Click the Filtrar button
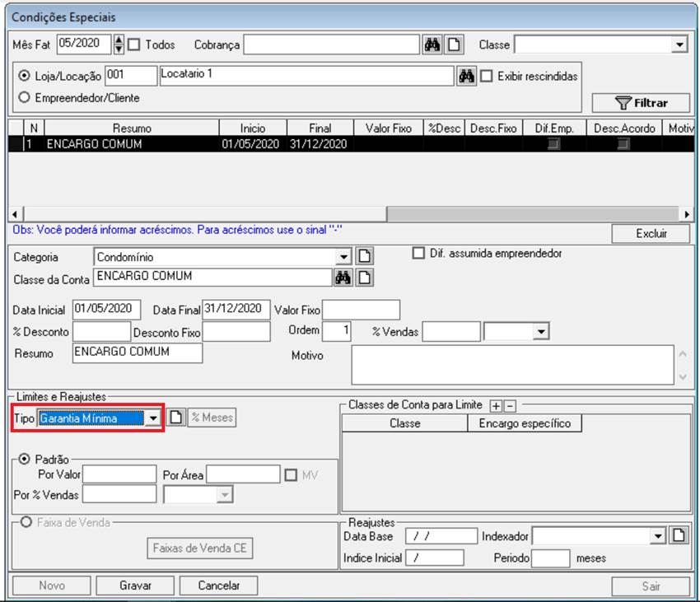The width and height of the screenshot is (700, 602). click(641, 103)
